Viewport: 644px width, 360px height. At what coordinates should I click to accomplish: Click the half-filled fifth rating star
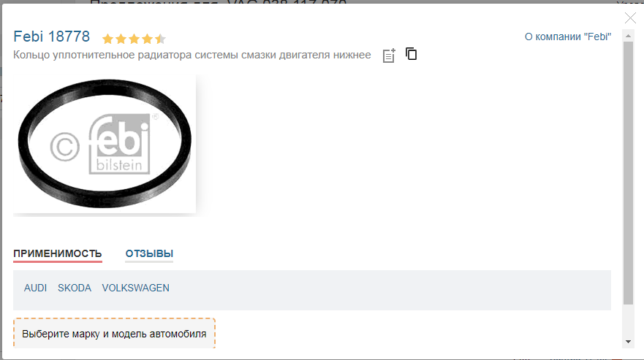pos(160,39)
